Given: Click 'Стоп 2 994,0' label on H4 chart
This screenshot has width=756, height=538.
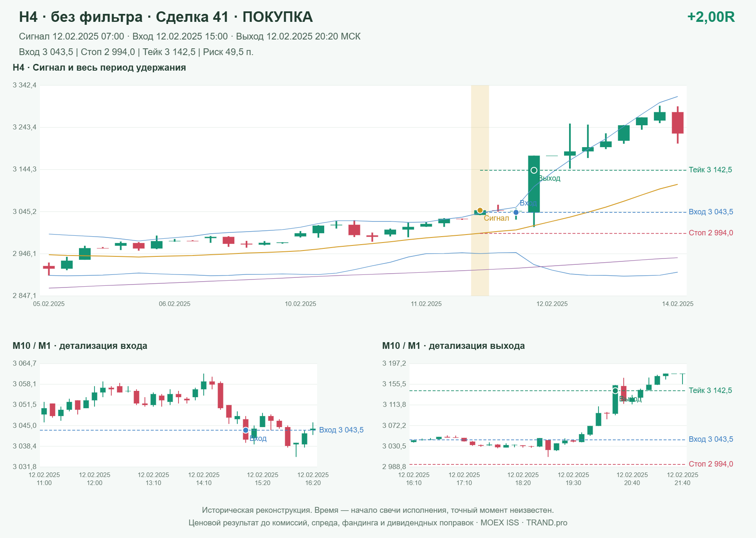Looking at the screenshot, I should click(711, 233).
